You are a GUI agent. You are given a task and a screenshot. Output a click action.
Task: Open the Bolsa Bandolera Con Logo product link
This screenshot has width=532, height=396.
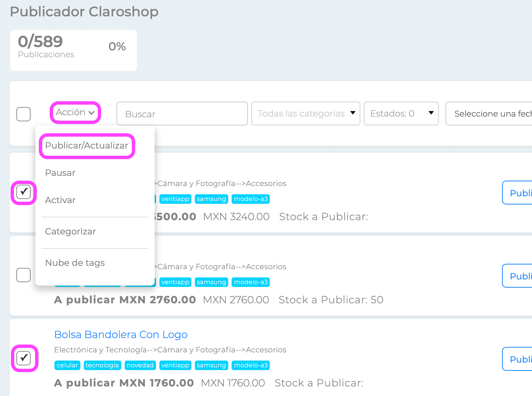click(121, 335)
